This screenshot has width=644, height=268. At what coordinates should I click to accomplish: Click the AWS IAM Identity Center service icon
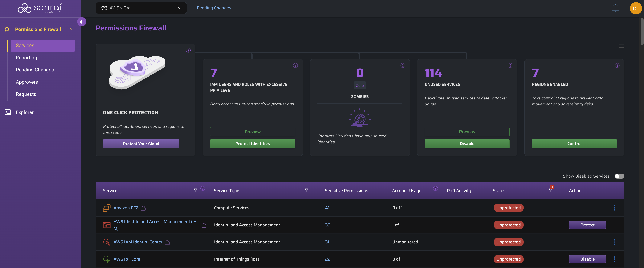[107, 242]
